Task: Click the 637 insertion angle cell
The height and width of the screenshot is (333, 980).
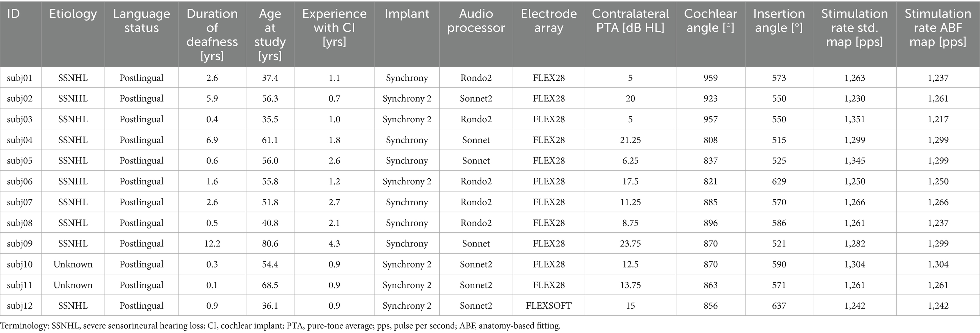Action: point(779,306)
